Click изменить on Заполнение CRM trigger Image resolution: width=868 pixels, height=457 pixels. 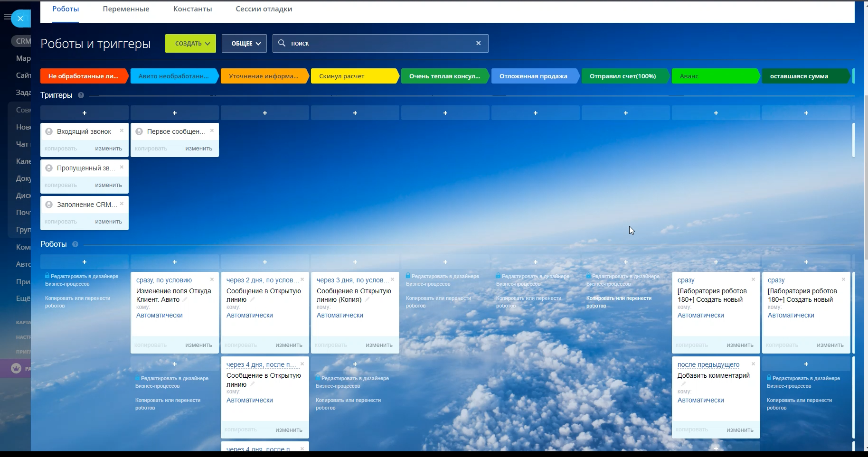(108, 222)
